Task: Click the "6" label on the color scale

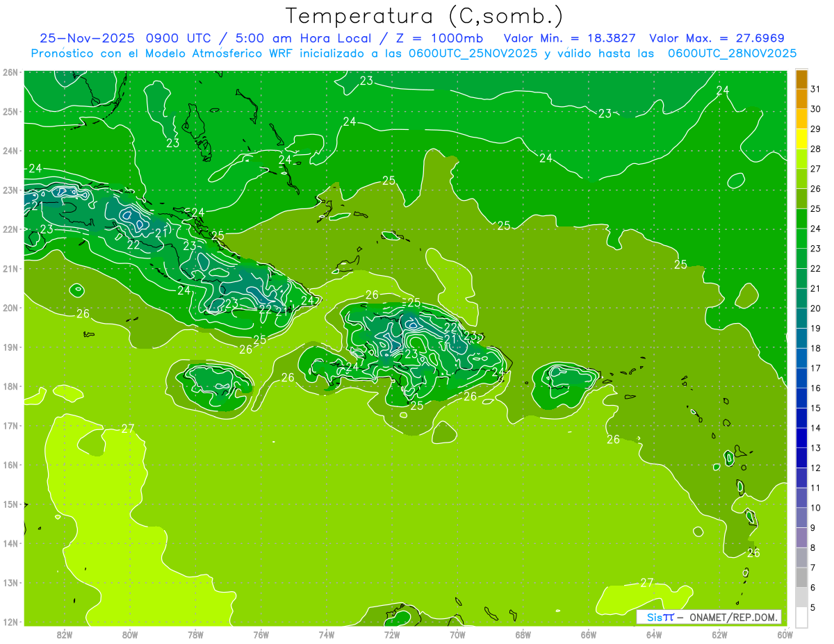Action: pyautogui.click(x=813, y=588)
